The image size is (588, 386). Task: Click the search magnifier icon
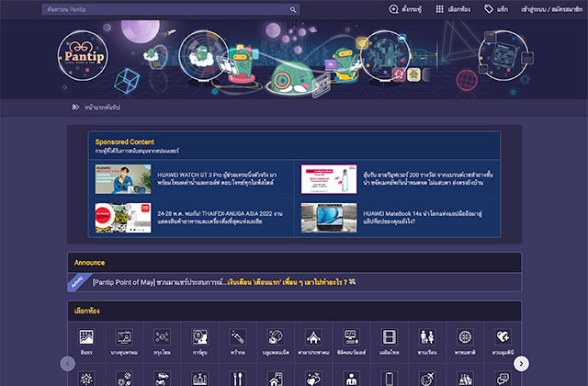[x=294, y=9]
